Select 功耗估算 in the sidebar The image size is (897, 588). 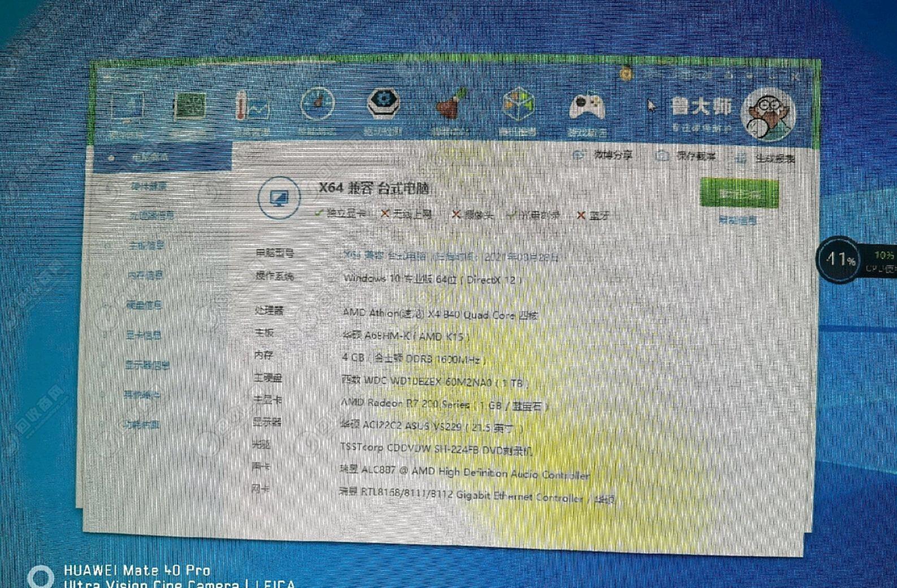coord(141,425)
